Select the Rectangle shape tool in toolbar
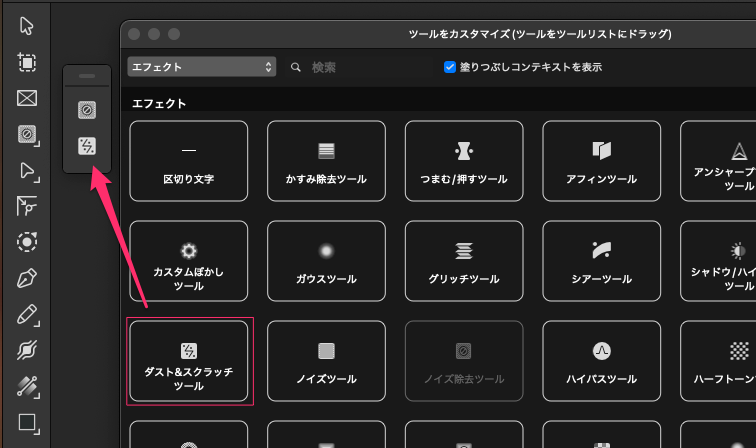The image size is (756, 448). tap(27, 422)
